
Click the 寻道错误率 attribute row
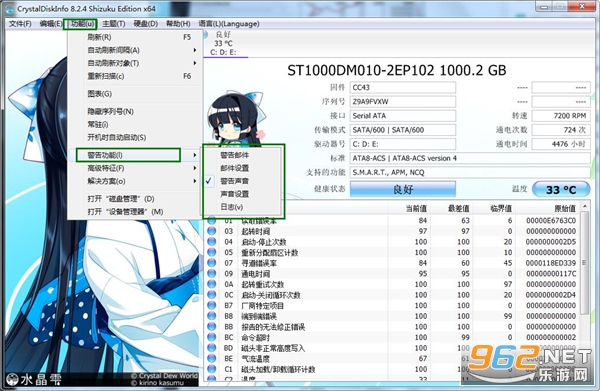pyautogui.click(x=392, y=263)
